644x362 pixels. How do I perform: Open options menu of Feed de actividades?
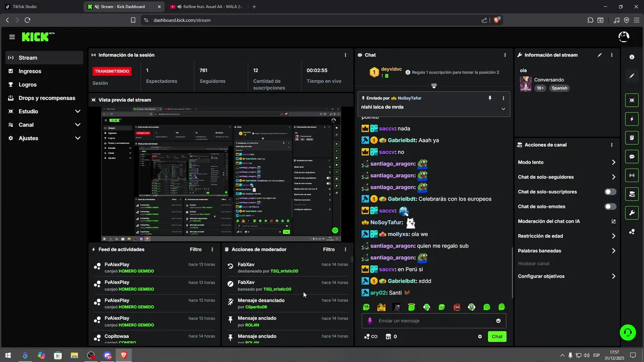click(x=212, y=249)
